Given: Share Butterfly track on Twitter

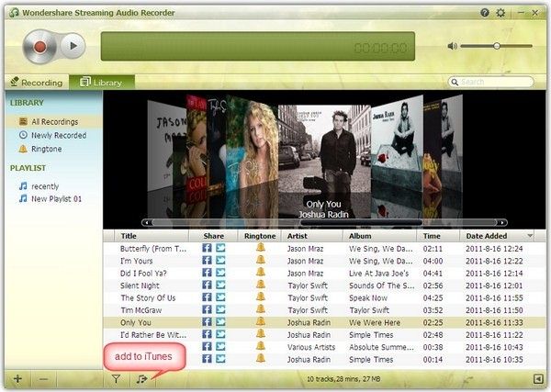Looking at the screenshot, I should click(x=220, y=248).
